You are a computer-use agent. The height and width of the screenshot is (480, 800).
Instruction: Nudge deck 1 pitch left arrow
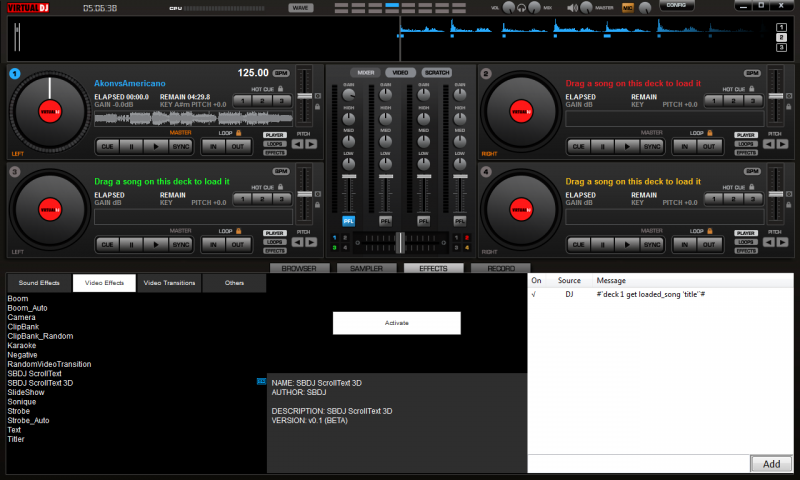tap(297, 144)
